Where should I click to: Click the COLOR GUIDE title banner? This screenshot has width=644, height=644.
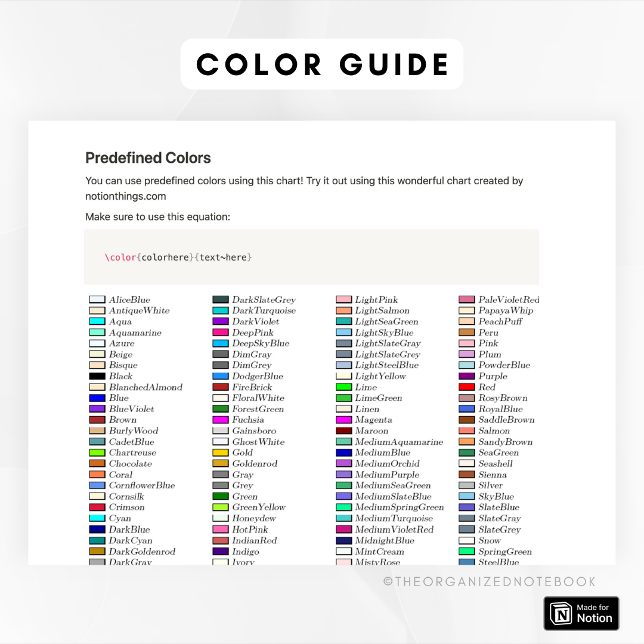[322, 64]
